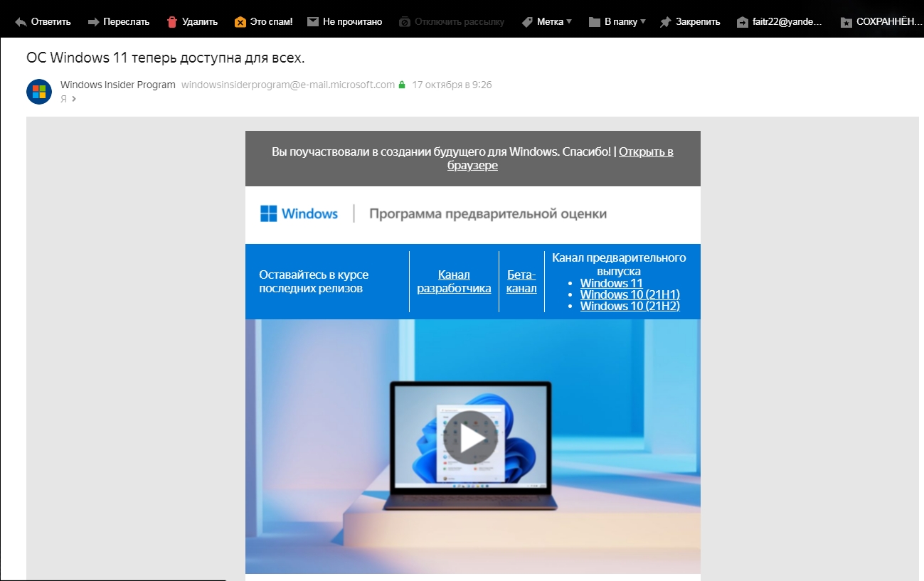The image size is (924, 581).
Task: Follow the Windows 11 link
Action: [x=611, y=283]
